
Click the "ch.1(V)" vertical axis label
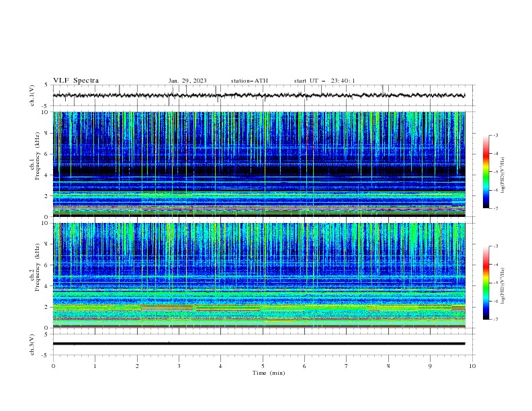[x=32, y=95]
